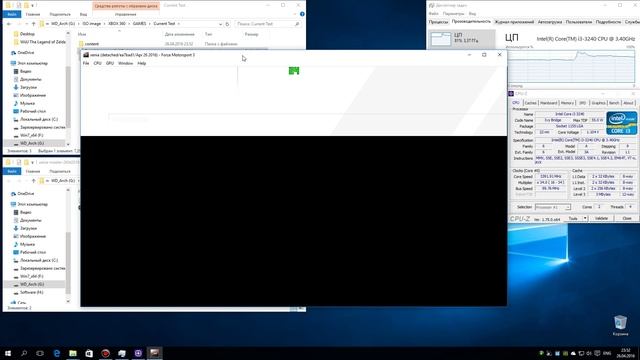Open the Tools dropdown arrow in CPU-Z

(x=585, y=218)
